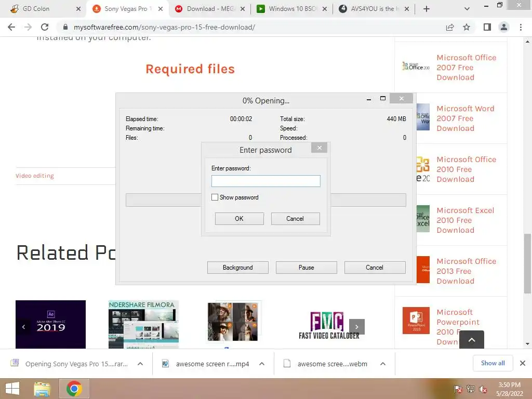This screenshot has height=399, width=532.
Task: Close the downloads bar
Action: [x=523, y=363]
